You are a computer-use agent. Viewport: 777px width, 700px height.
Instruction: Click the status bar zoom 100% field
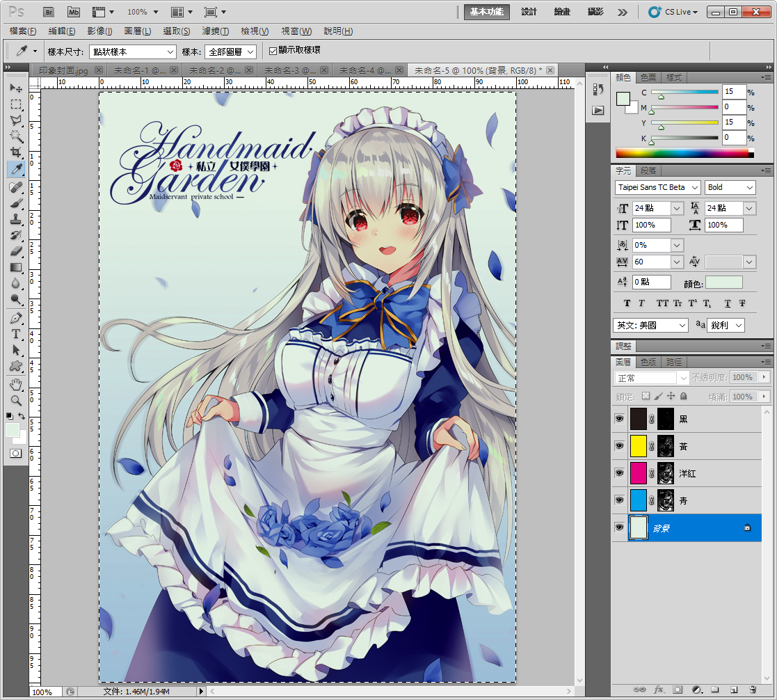[x=46, y=692]
